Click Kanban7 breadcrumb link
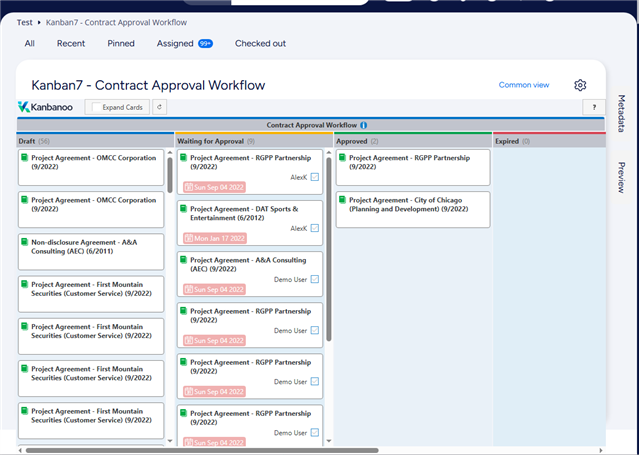 [x=117, y=22]
